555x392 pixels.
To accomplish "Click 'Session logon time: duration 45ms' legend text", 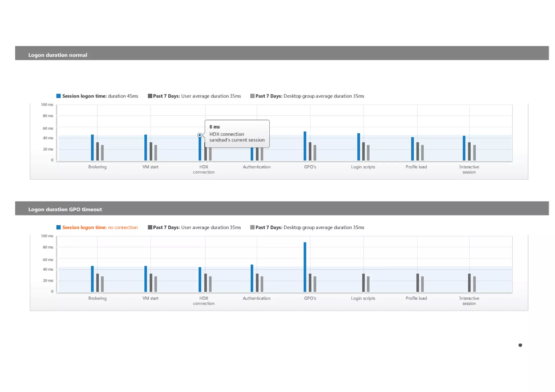I will [x=100, y=96].
